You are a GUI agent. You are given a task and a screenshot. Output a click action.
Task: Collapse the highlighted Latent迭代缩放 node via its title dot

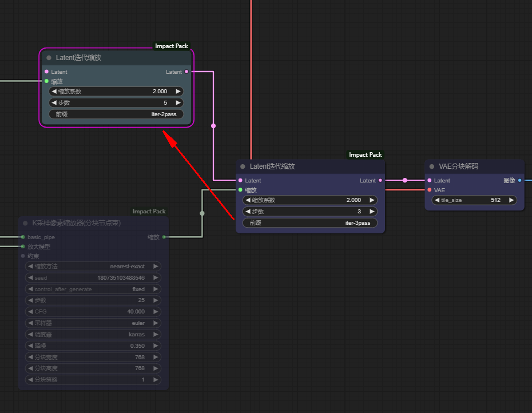point(49,57)
